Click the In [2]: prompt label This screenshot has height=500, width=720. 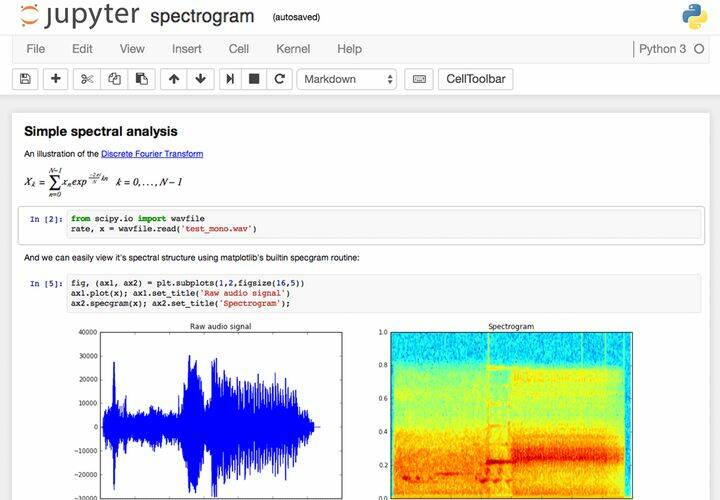click(46, 219)
